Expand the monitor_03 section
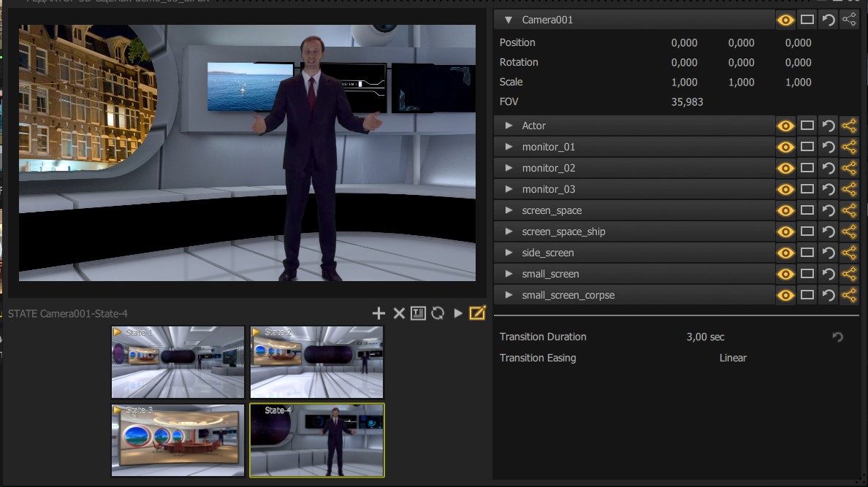 tap(509, 189)
